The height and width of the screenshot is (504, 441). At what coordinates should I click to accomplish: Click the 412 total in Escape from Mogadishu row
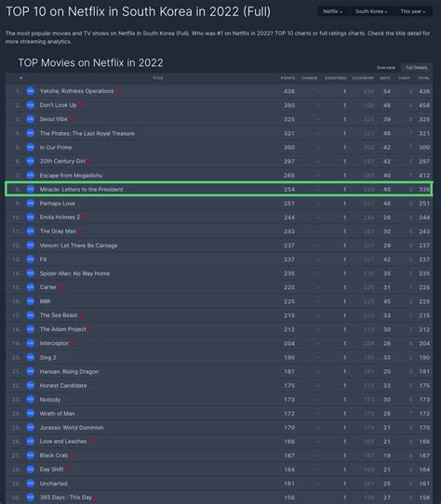click(x=424, y=176)
